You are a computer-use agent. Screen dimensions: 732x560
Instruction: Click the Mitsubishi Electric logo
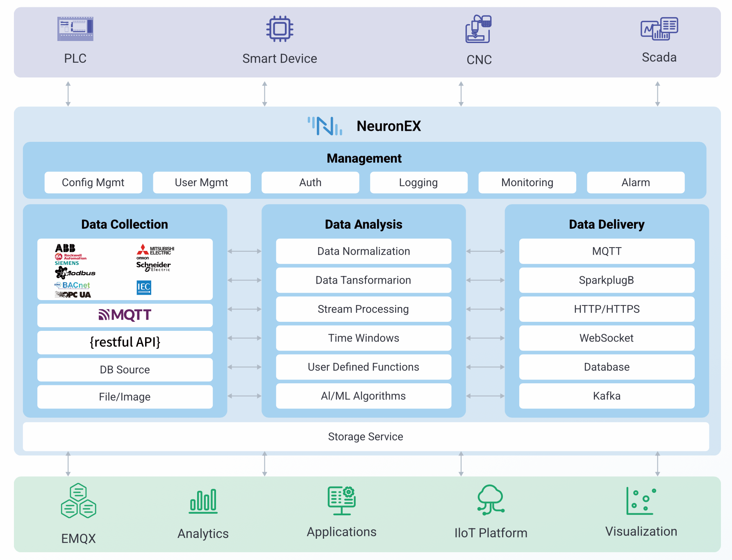click(155, 250)
